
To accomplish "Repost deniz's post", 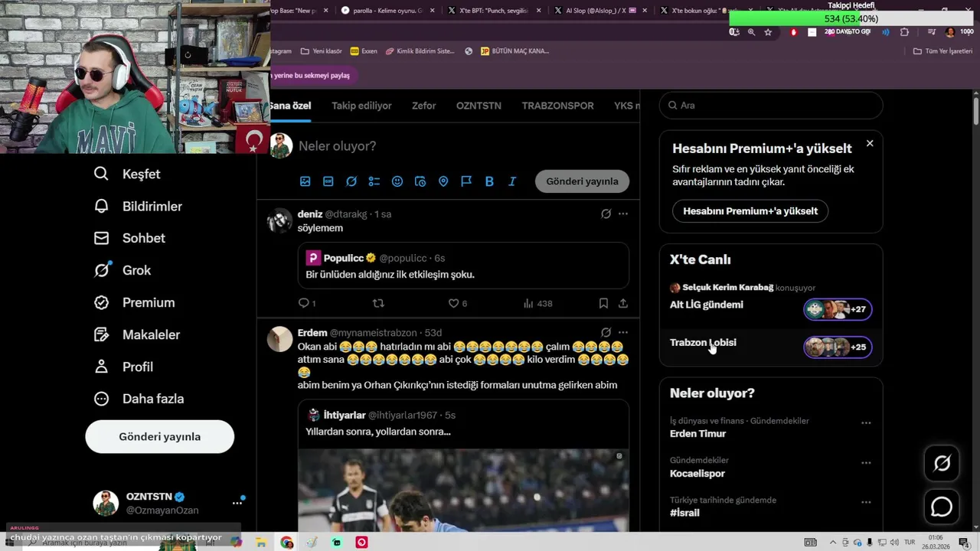I will [378, 303].
